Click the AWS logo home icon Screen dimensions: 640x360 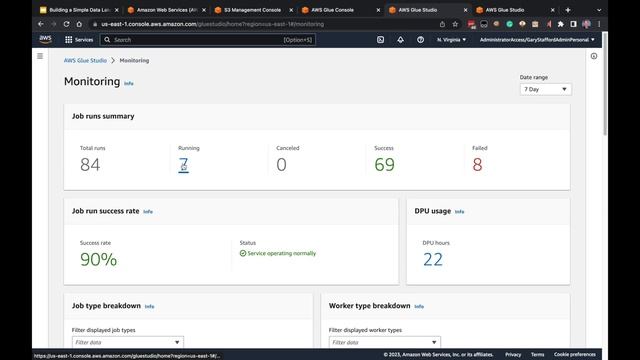coord(45,40)
